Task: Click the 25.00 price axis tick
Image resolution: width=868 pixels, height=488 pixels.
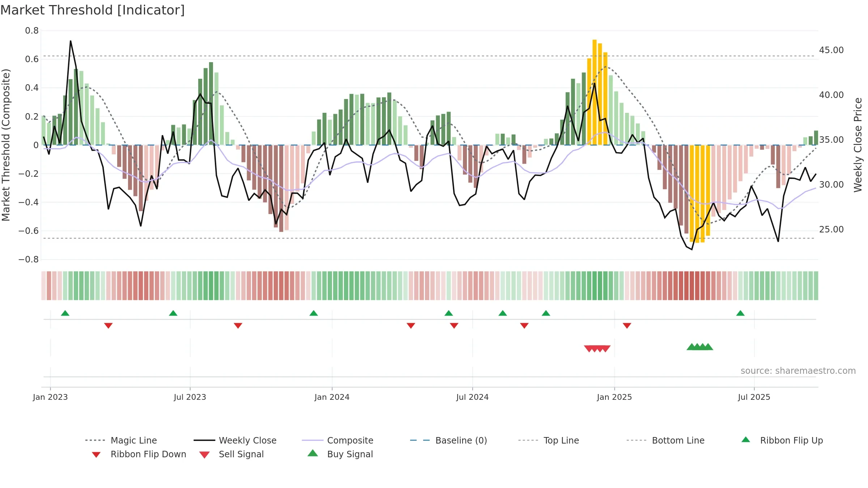Action: click(x=831, y=230)
